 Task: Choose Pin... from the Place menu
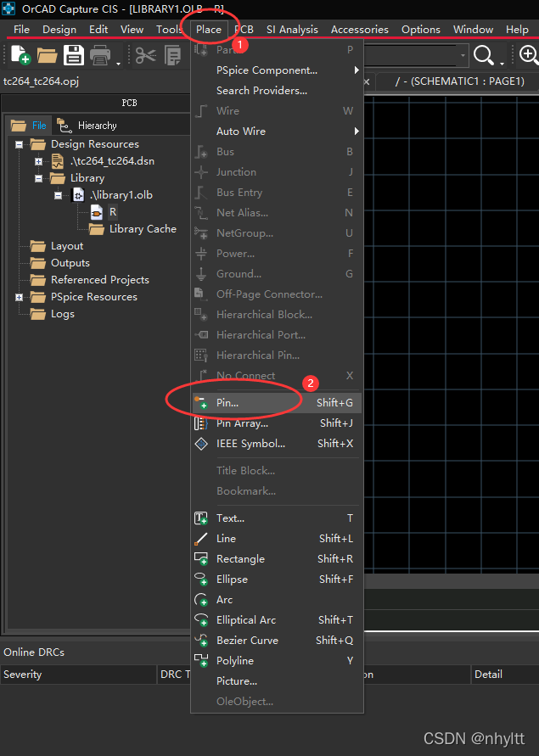tap(227, 403)
